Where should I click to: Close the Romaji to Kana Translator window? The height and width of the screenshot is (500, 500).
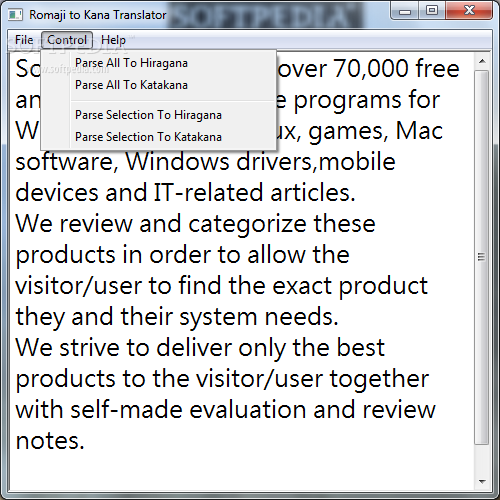469,11
